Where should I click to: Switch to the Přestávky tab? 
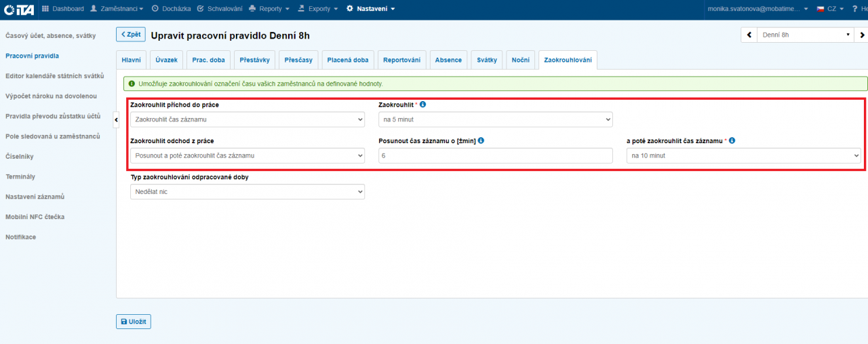(x=254, y=60)
